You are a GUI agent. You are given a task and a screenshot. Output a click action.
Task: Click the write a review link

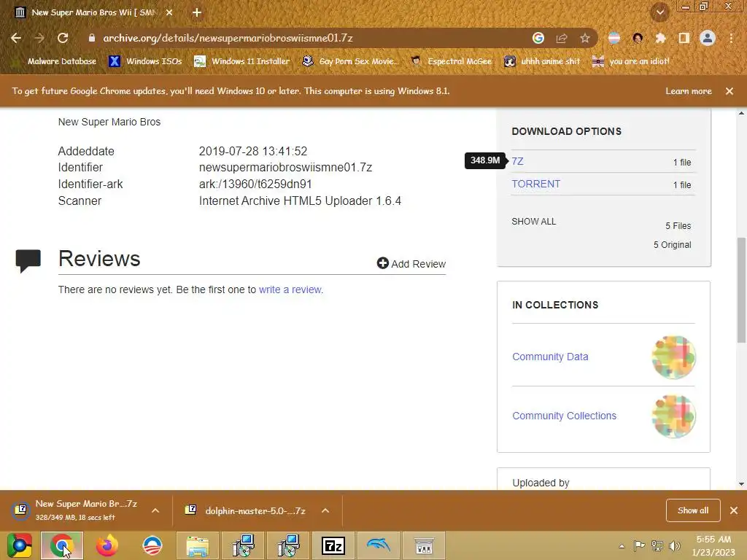tap(290, 289)
